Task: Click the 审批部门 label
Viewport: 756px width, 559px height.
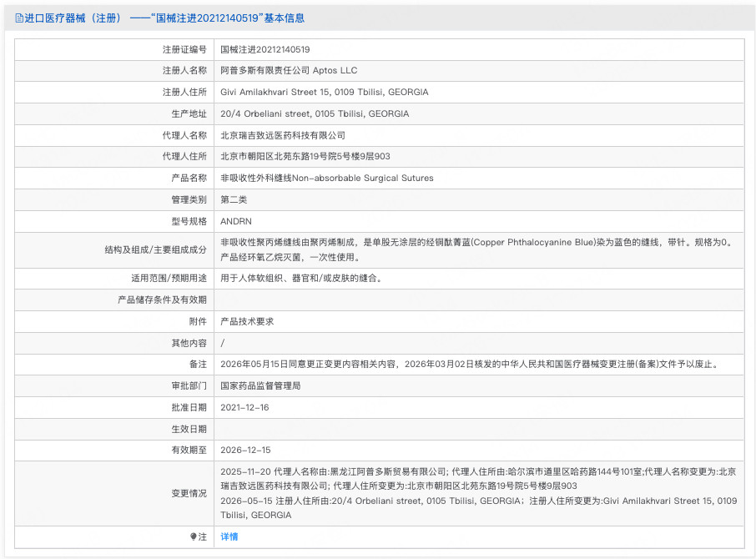Action: point(189,385)
